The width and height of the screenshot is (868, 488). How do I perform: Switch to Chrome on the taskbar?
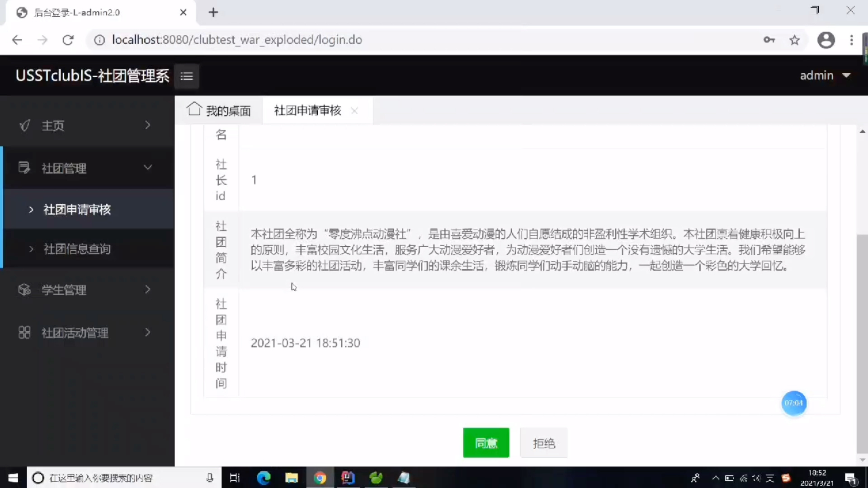click(320, 478)
